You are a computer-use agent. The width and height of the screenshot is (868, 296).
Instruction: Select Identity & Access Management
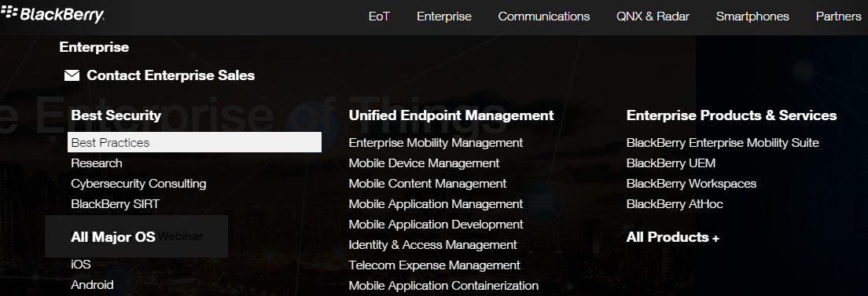(433, 244)
